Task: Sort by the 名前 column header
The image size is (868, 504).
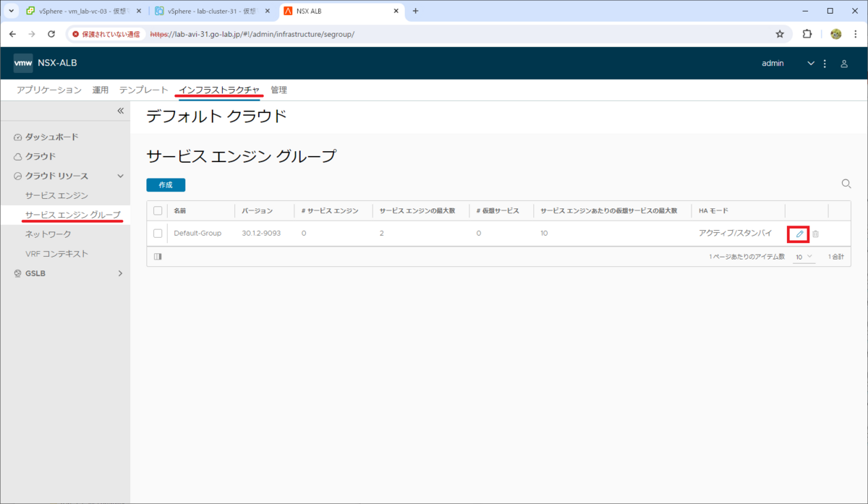Action: click(x=180, y=210)
